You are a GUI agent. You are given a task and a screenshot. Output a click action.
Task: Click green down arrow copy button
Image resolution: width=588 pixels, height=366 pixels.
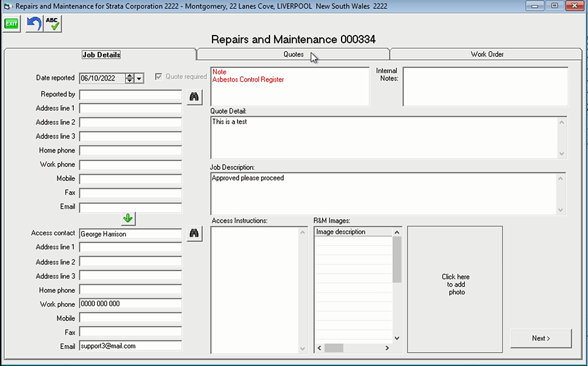[128, 218]
